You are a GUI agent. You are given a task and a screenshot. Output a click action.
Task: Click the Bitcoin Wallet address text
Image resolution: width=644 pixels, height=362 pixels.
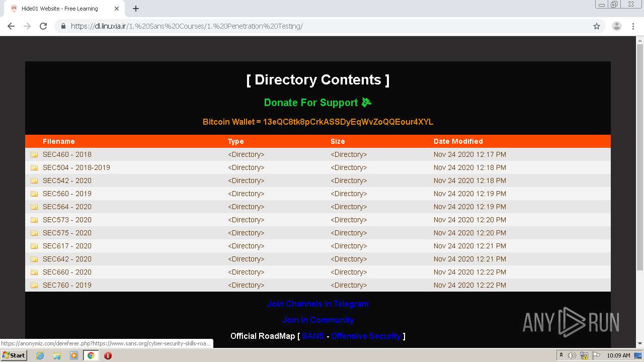[x=318, y=122]
